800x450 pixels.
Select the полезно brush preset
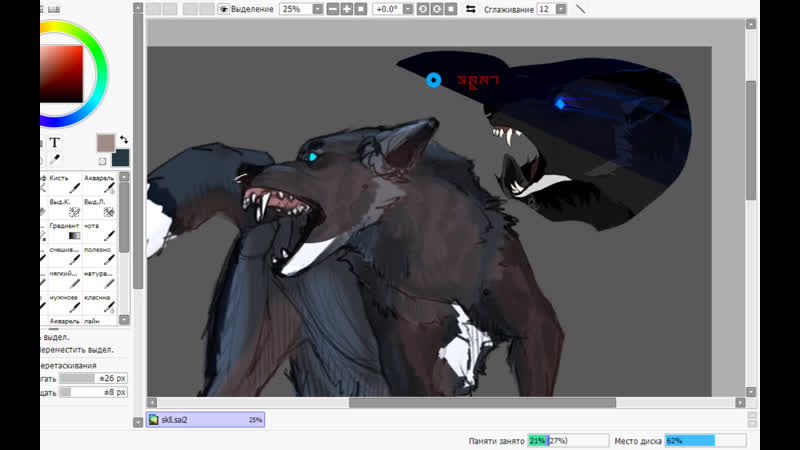point(99,256)
